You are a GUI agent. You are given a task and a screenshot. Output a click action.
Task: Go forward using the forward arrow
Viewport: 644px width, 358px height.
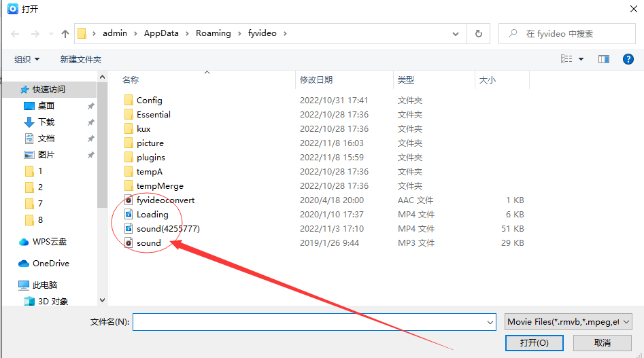pyautogui.click(x=35, y=34)
